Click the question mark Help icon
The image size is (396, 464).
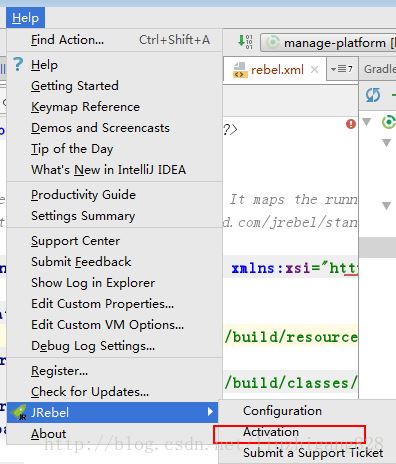pyautogui.click(x=18, y=64)
